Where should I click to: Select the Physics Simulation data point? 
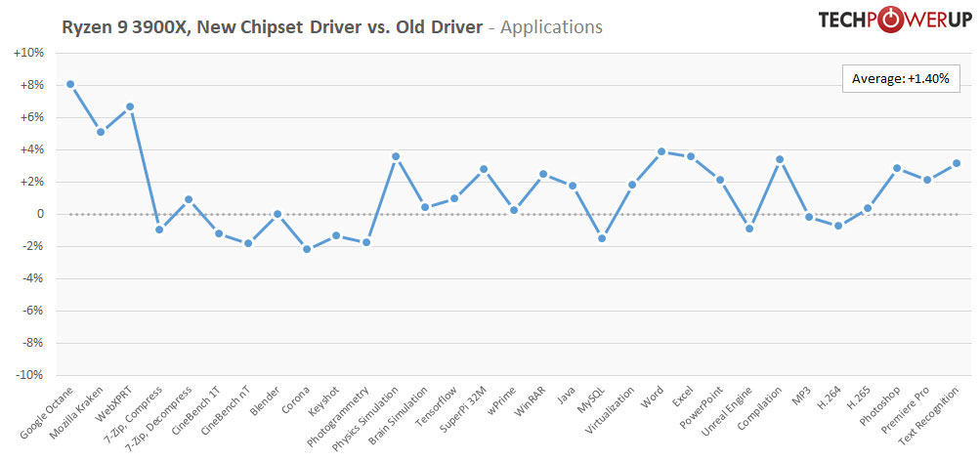(x=396, y=156)
